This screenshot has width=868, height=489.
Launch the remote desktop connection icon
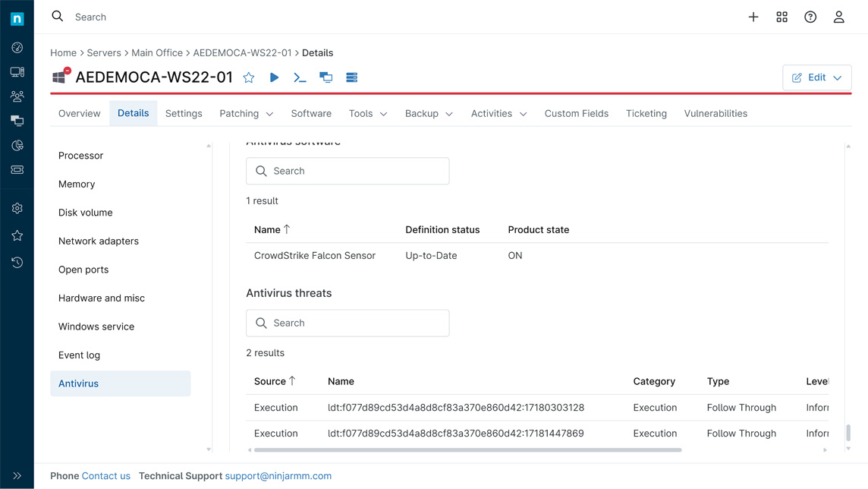coord(325,77)
